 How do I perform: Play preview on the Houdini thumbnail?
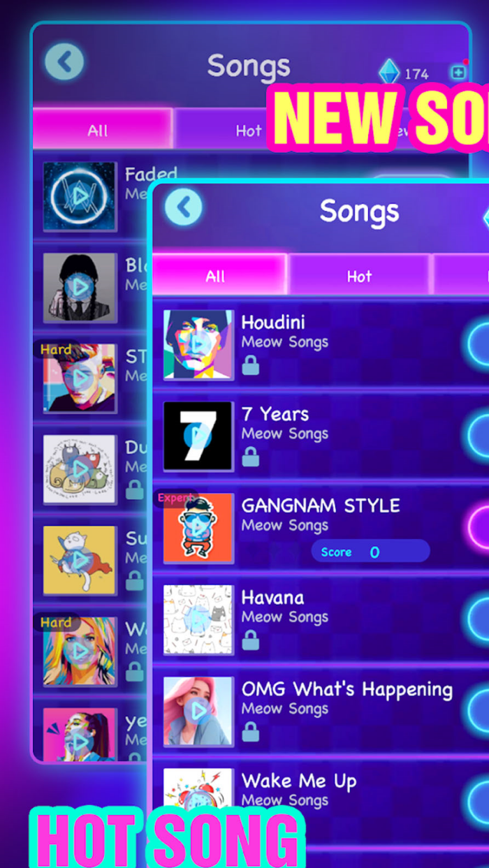[198, 345]
